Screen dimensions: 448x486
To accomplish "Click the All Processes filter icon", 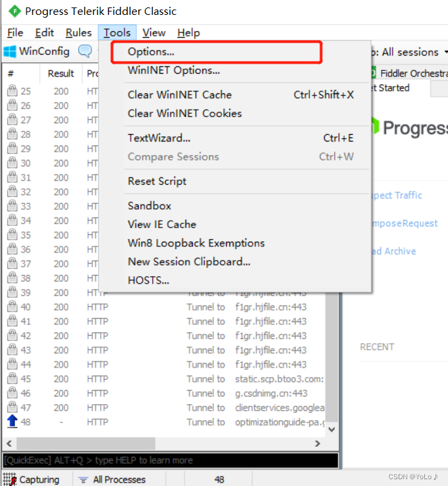I will click(83, 479).
